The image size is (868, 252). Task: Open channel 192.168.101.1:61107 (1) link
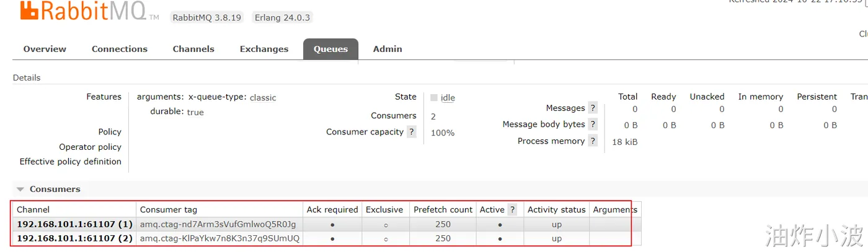click(74, 224)
